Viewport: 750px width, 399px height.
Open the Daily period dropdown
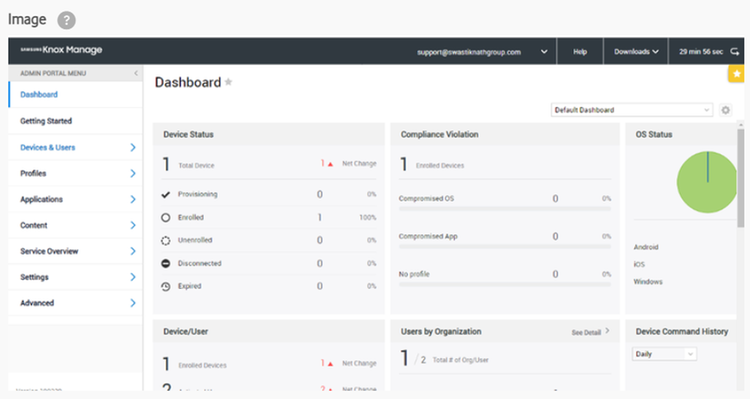point(664,354)
